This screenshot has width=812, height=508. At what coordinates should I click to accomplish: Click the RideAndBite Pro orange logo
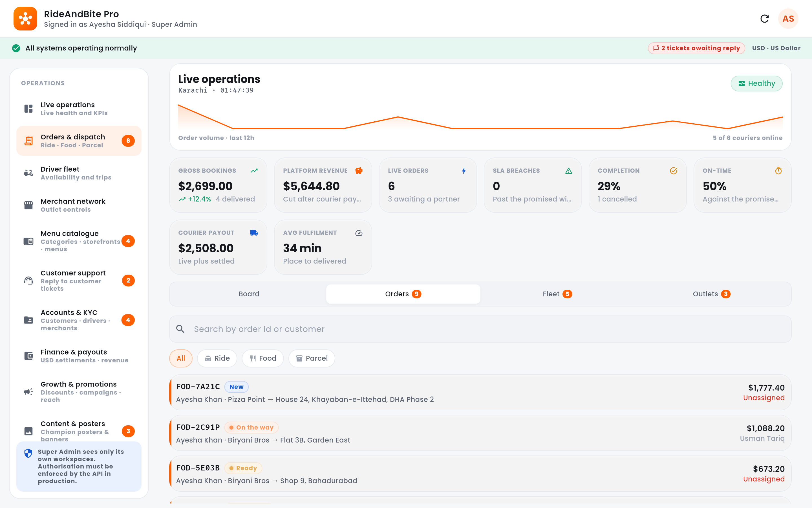25,19
